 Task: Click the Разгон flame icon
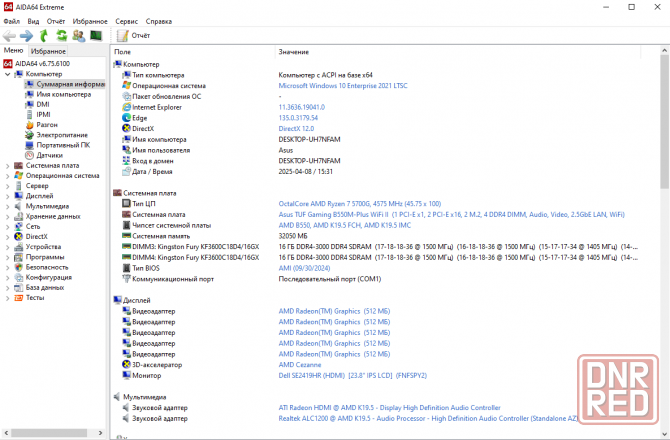pyautogui.click(x=29, y=125)
